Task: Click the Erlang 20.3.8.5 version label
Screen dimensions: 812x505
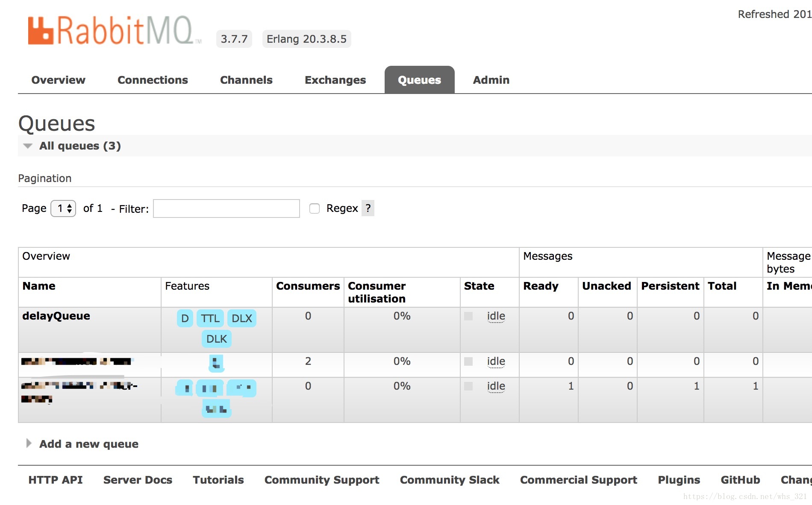Action: pyautogui.click(x=307, y=39)
